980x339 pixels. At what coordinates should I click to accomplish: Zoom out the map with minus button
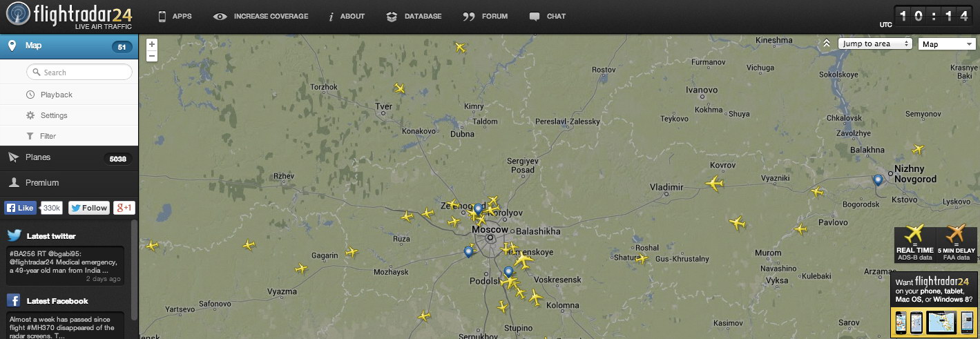pos(152,55)
